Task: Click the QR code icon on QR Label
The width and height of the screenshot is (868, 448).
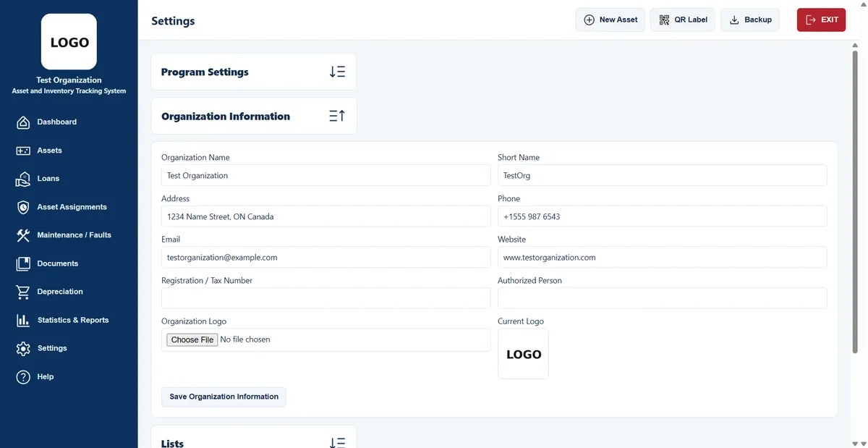Action: tap(664, 20)
